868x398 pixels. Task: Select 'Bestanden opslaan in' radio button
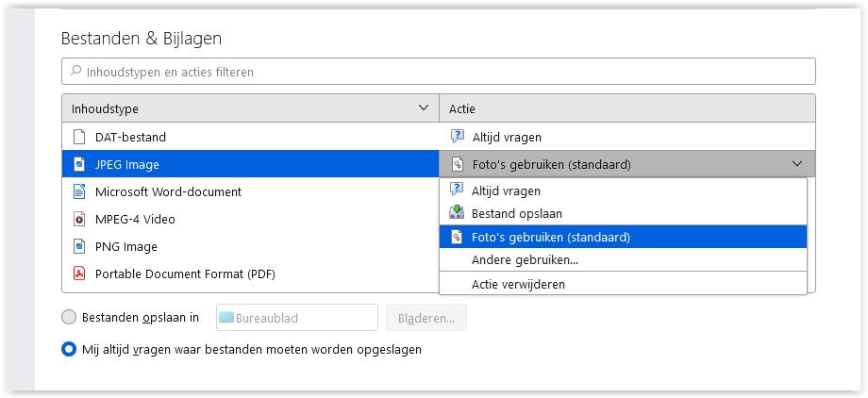coord(68,318)
